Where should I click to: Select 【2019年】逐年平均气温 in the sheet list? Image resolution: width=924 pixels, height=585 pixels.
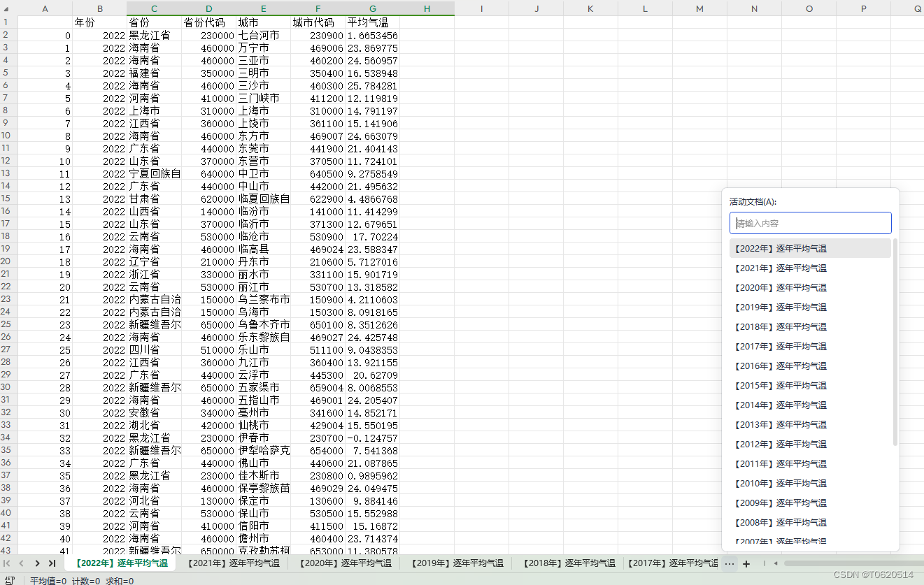[811, 307]
